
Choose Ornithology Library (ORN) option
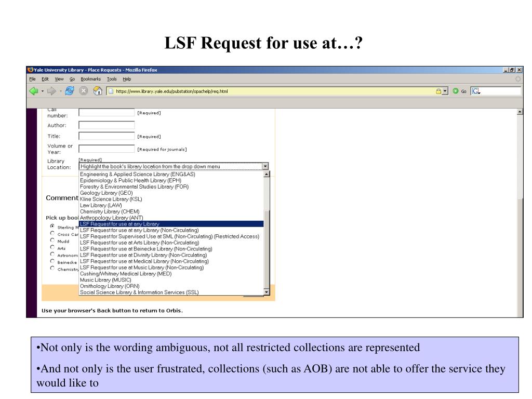[171, 286]
